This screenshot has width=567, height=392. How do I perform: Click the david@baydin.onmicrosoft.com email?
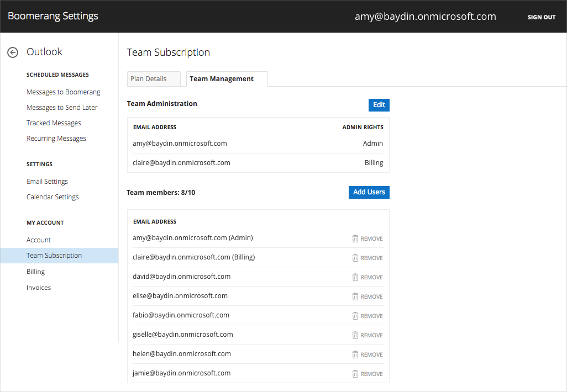tap(181, 277)
